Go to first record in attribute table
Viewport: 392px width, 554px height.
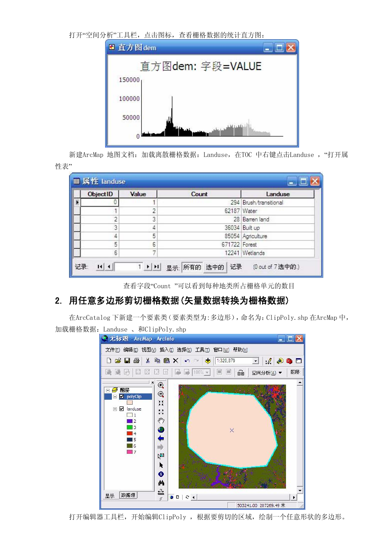tap(100, 267)
